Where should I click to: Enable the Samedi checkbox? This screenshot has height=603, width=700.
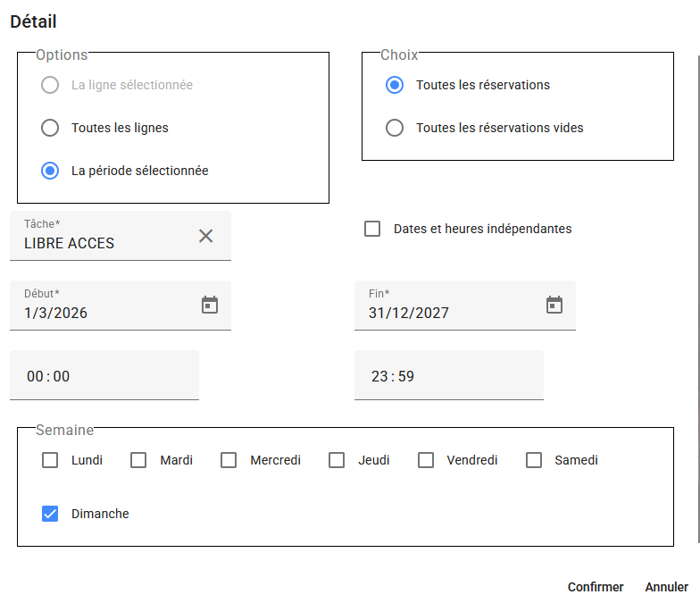534,460
